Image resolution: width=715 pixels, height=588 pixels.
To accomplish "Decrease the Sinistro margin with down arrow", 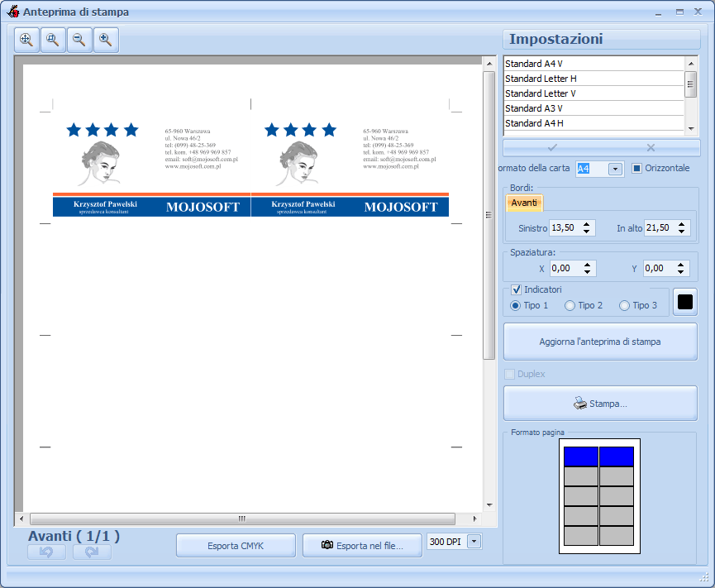I will [x=586, y=232].
